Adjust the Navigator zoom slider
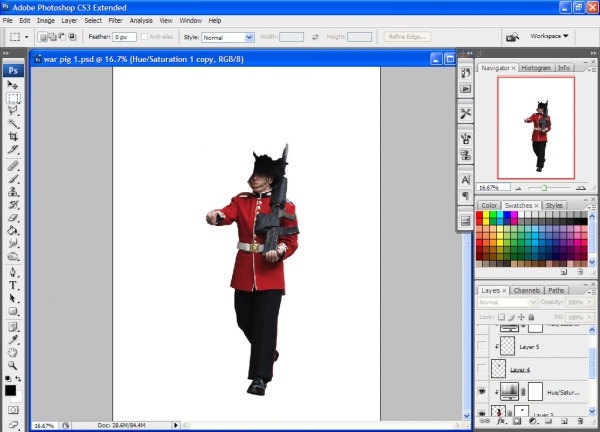600x432 pixels. coord(544,188)
